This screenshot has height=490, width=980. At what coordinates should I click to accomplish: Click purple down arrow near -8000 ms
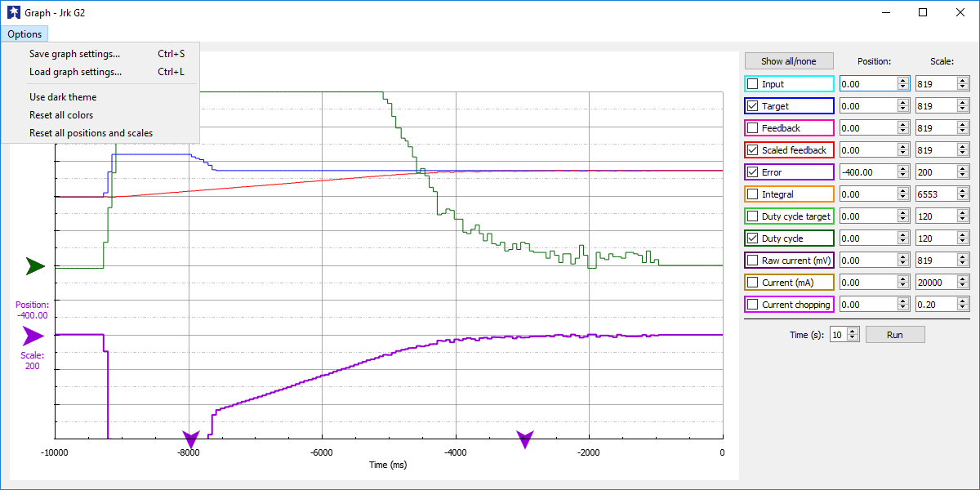(190, 440)
